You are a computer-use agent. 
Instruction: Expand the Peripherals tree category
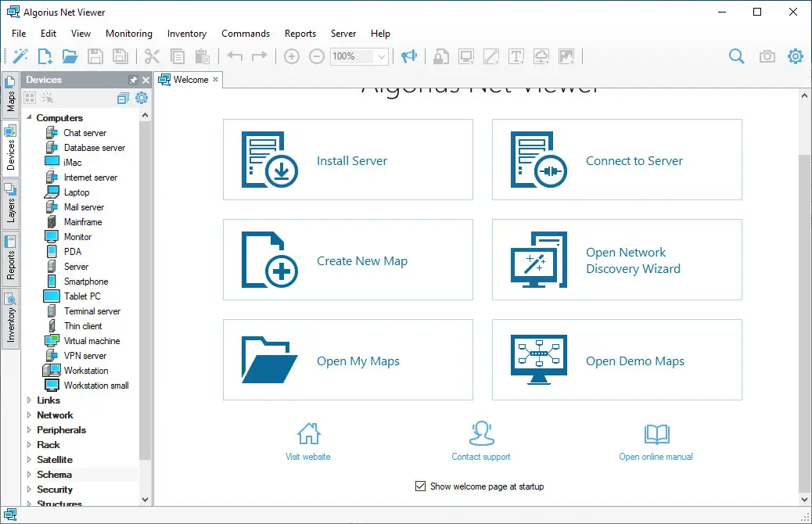click(x=30, y=430)
